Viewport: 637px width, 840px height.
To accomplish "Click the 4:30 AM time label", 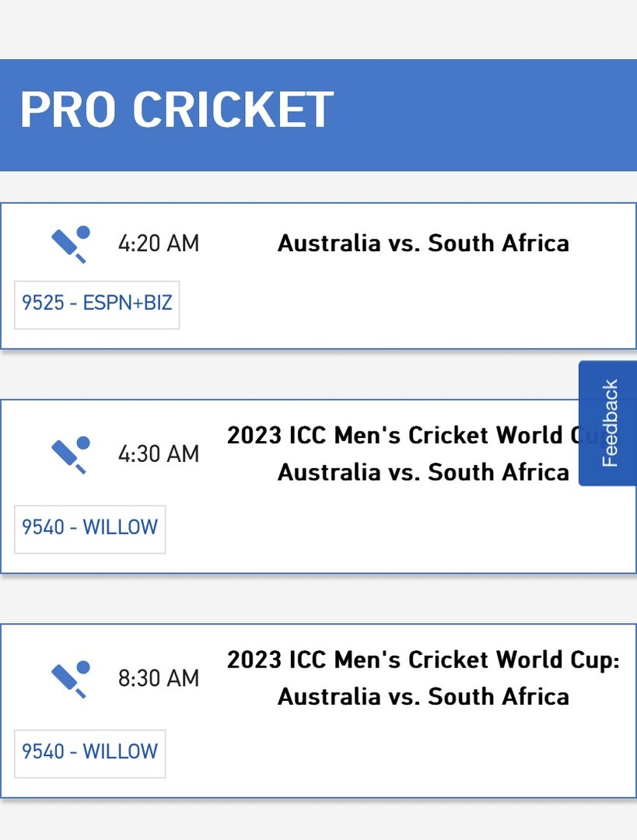I will coord(159,454).
